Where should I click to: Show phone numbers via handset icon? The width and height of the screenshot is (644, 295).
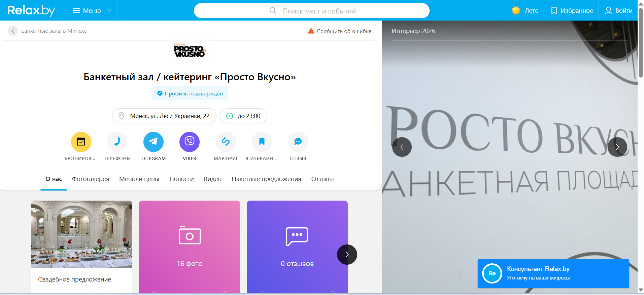117,142
